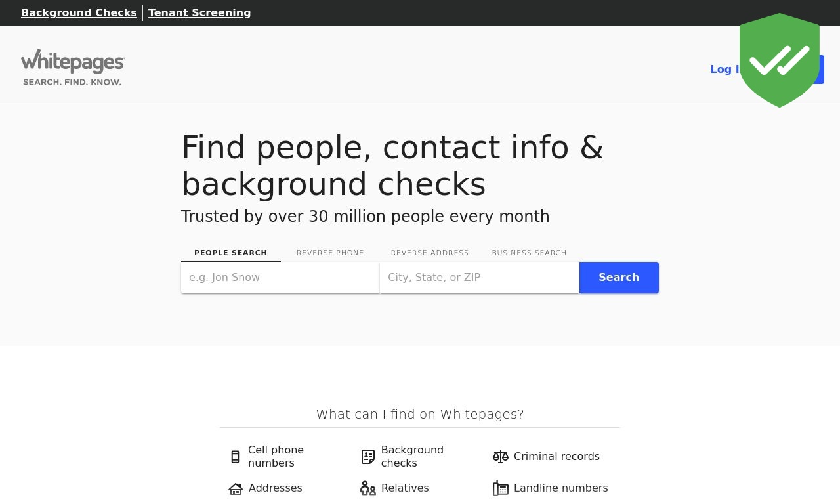This screenshot has height=504, width=840.
Task: Click the landline numbers phone icon
Action: [x=501, y=488]
